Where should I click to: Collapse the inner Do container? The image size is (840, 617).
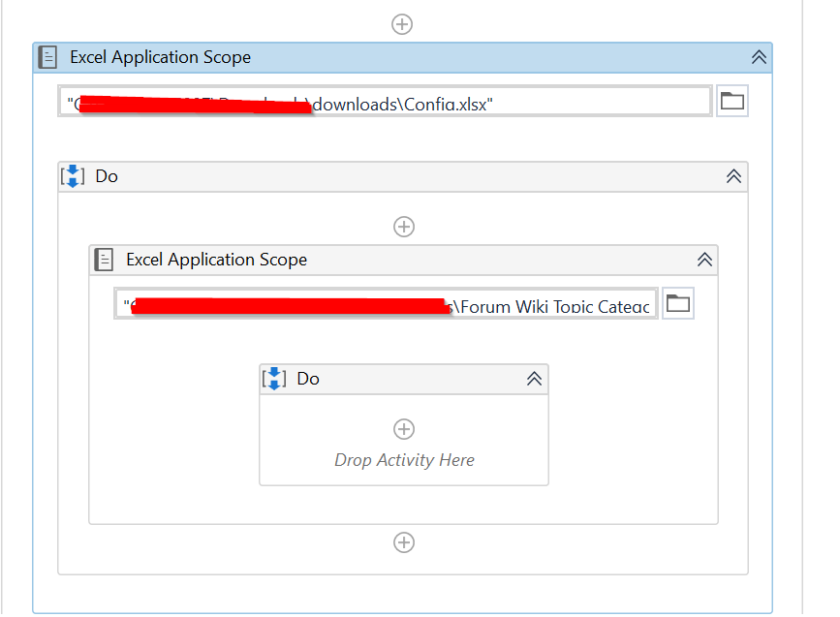(534, 379)
